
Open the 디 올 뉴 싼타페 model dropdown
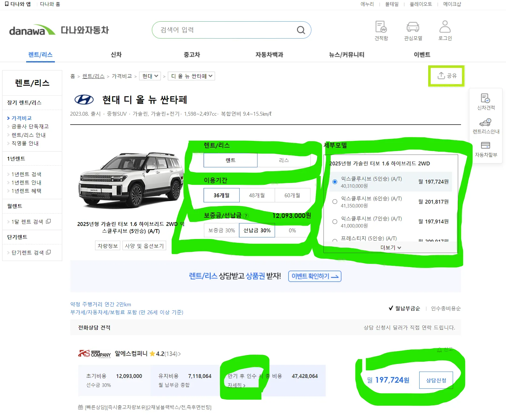[x=191, y=76]
